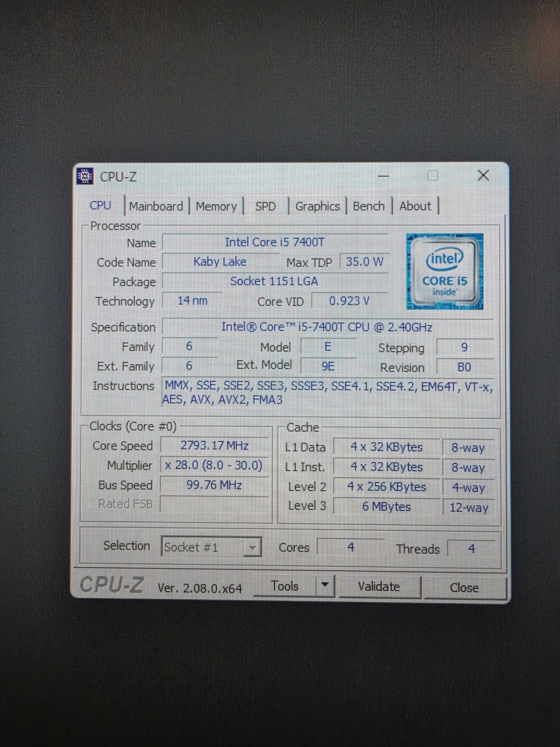Click the Level 3 value 6 MBytes
This screenshot has height=747, width=560.
click(386, 507)
